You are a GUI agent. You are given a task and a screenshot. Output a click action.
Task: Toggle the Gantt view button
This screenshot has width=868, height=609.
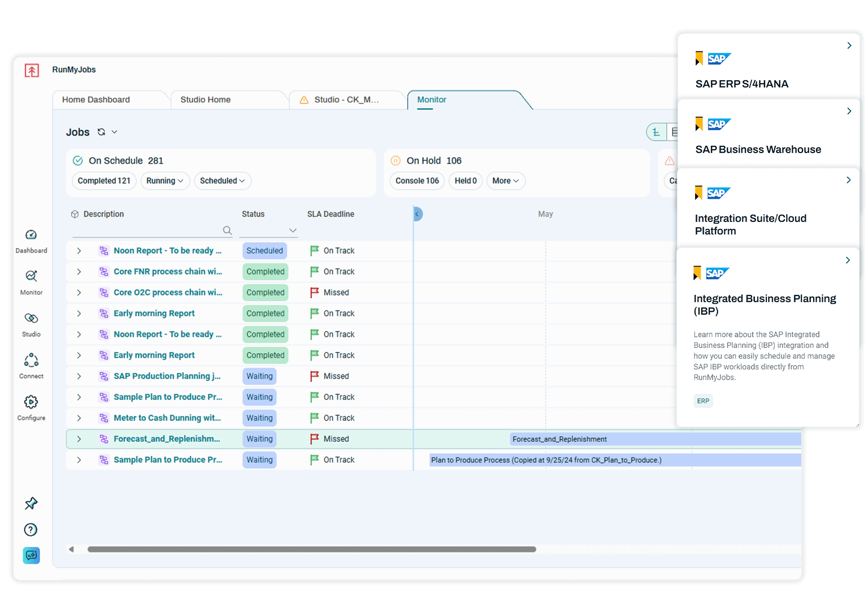[656, 132]
